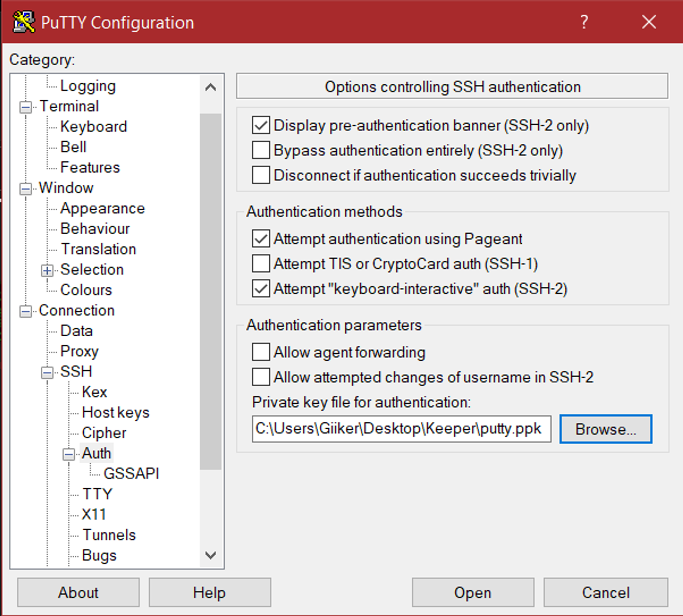Collapse the Window tree node
The image size is (683, 616).
26,189
